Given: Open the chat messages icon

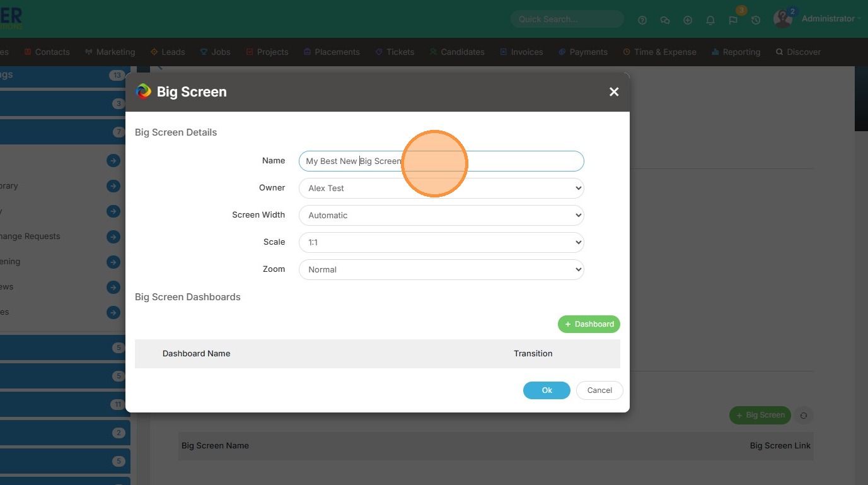Looking at the screenshot, I should [x=665, y=20].
